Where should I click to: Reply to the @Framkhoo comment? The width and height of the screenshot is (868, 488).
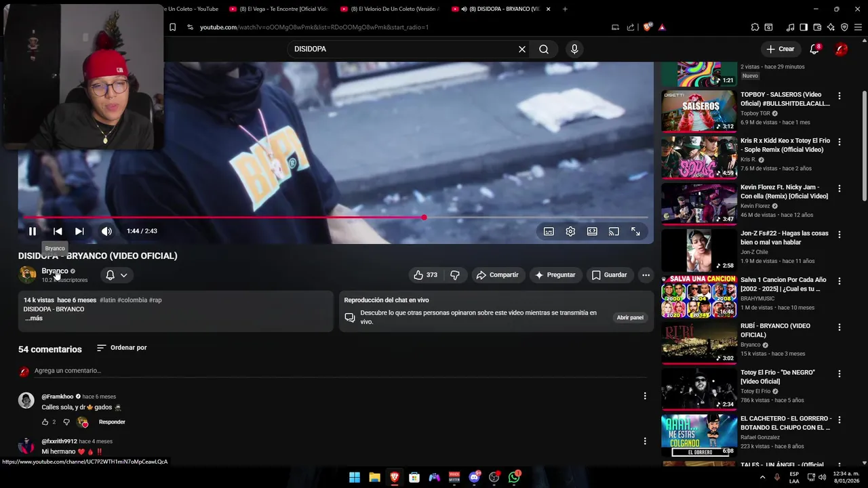click(x=112, y=422)
